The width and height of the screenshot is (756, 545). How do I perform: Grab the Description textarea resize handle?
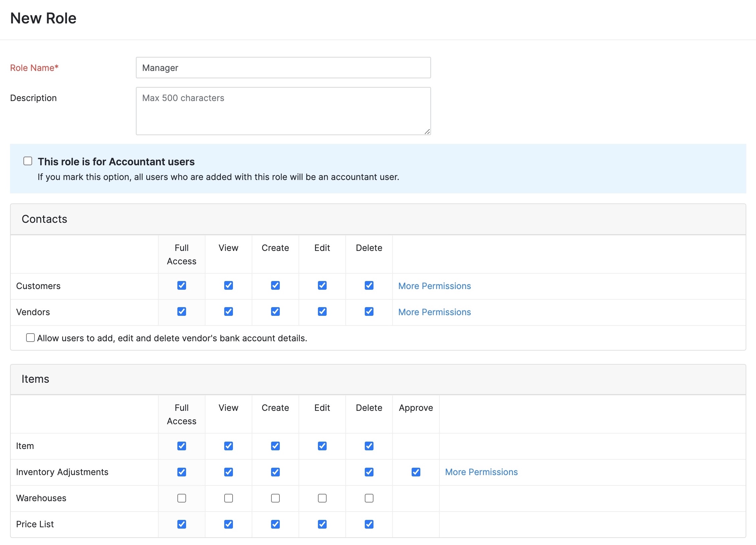coord(427,132)
